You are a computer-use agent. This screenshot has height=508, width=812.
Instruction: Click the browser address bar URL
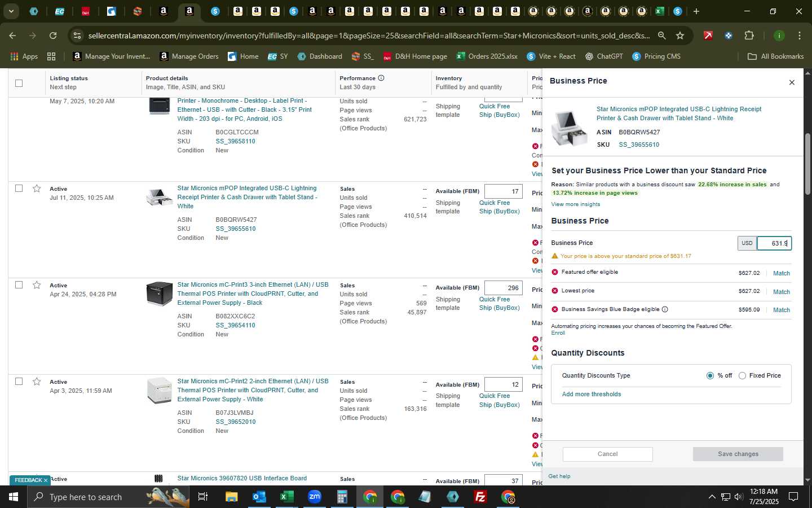pyautogui.click(x=369, y=36)
